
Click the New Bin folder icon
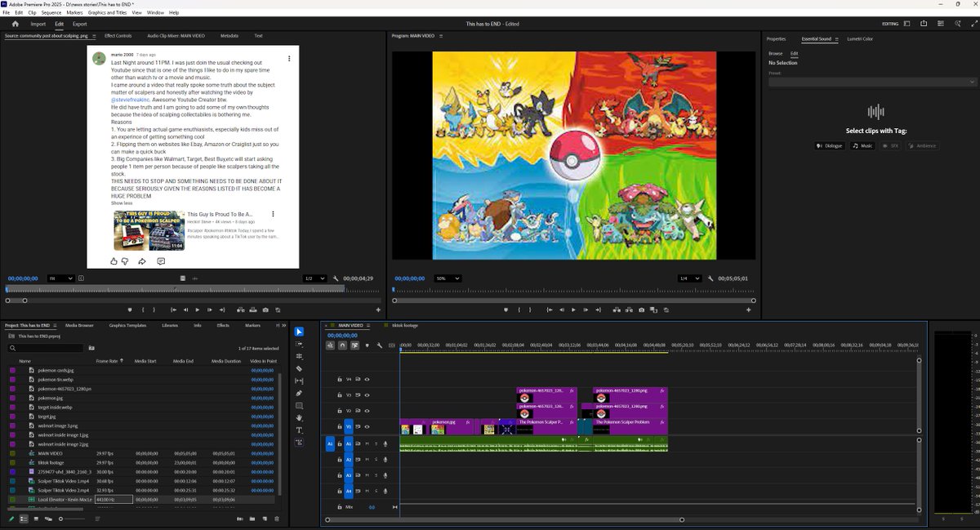(252, 519)
